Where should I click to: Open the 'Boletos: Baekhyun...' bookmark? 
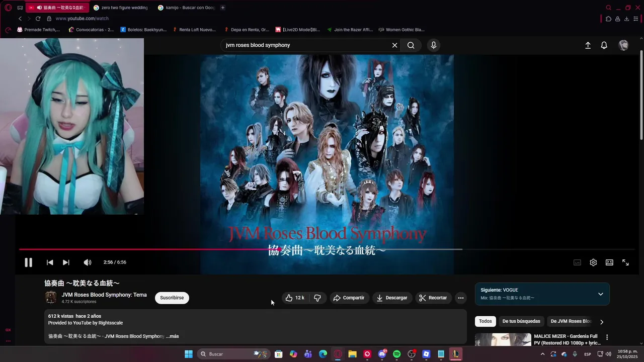click(x=143, y=30)
